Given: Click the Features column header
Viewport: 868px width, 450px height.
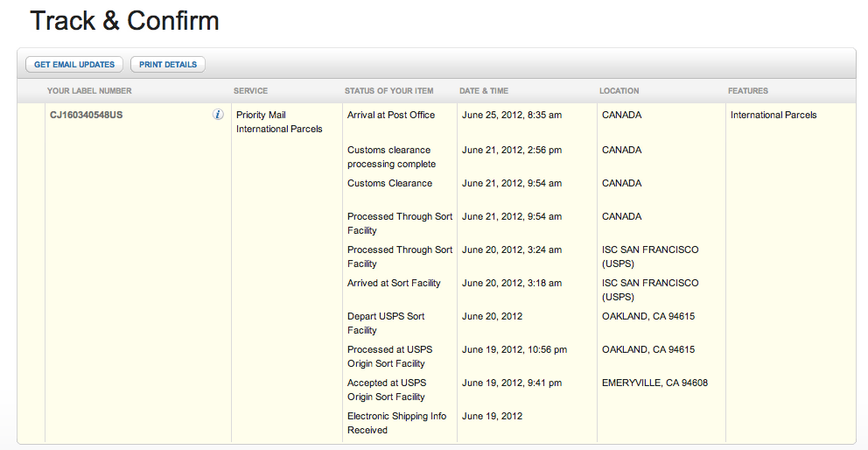Looking at the screenshot, I should [x=748, y=91].
